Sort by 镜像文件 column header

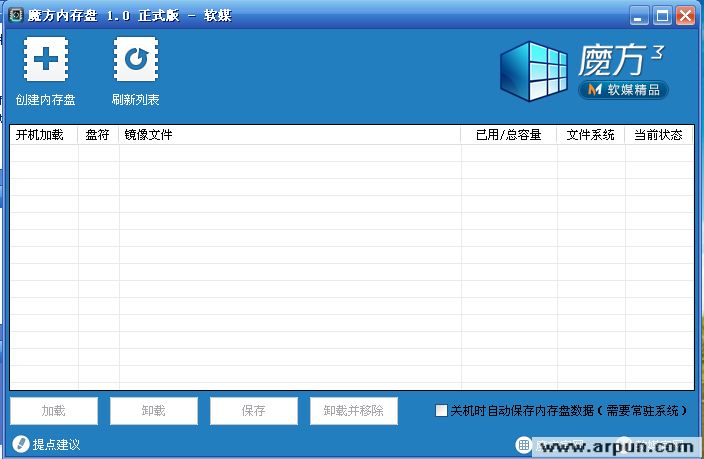click(290, 135)
